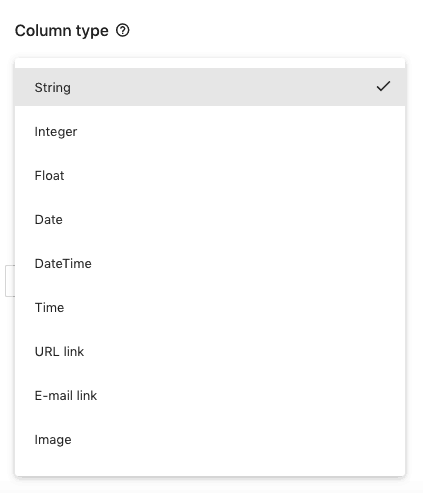Image resolution: width=423 pixels, height=493 pixels.
Task: Choose the DateTime option
Action: (x=210, y=263)
